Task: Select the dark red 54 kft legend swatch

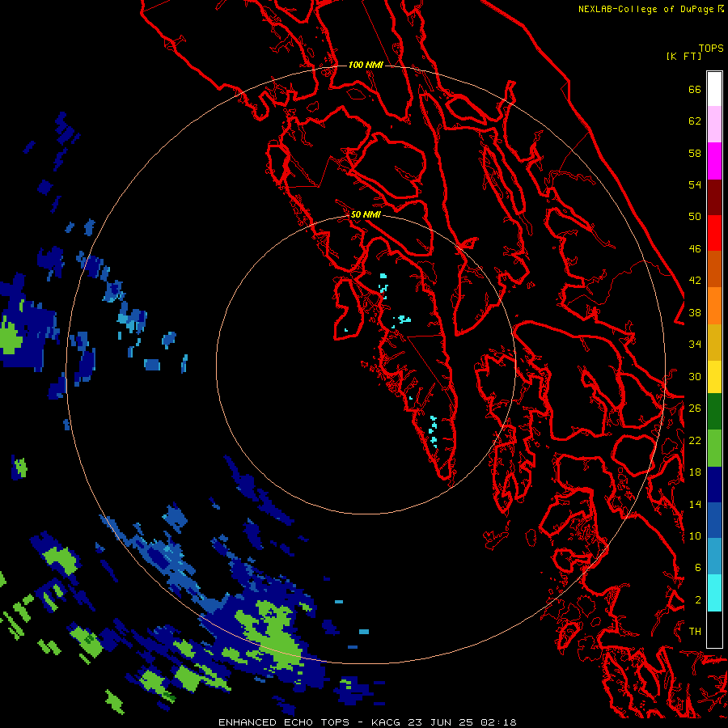Action: pyautogui.click(x=714, y=197)
